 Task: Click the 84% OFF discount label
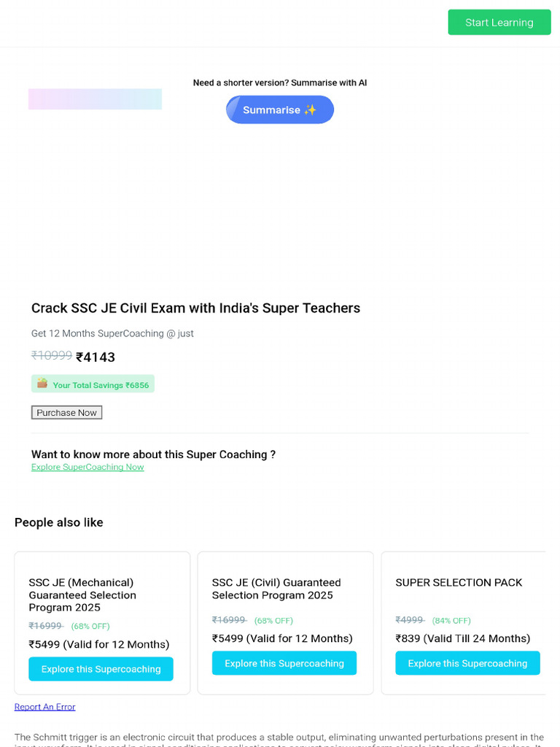451,621
